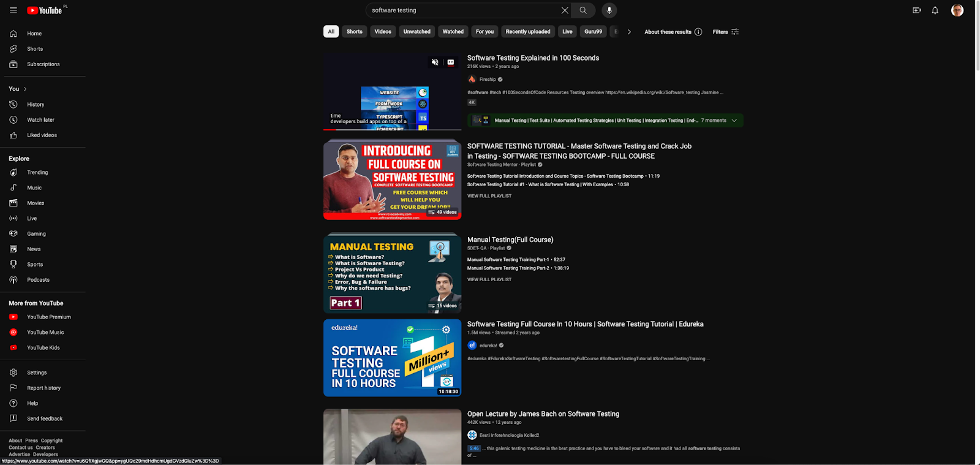The image size is (980, 465).
Task: Open the Fireship channel link
Action: (488, 80)
